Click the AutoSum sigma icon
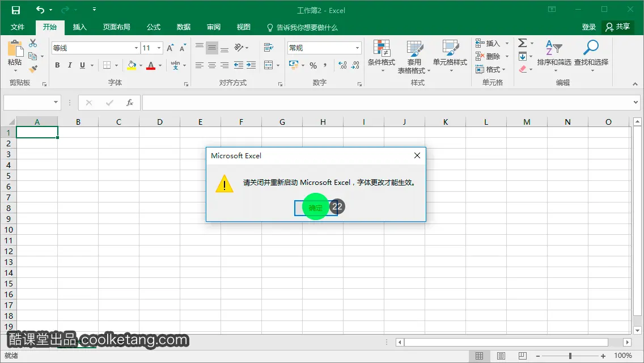The width and height of the screenshot is (644, 363). pyautogui.click(x=523, y=43)
